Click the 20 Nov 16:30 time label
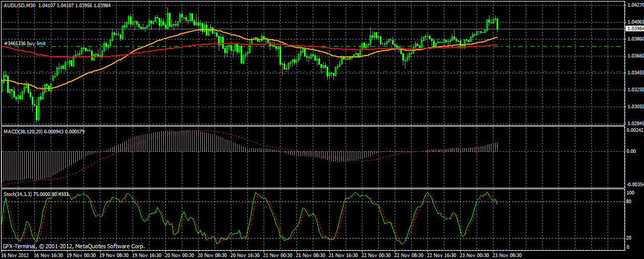Image resolution: width=644 pixels, height=259 pixels. [246, 254]
